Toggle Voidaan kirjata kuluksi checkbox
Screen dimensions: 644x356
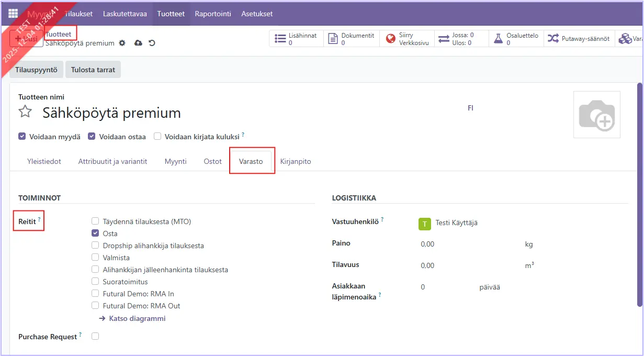click(x=157, y=137)
